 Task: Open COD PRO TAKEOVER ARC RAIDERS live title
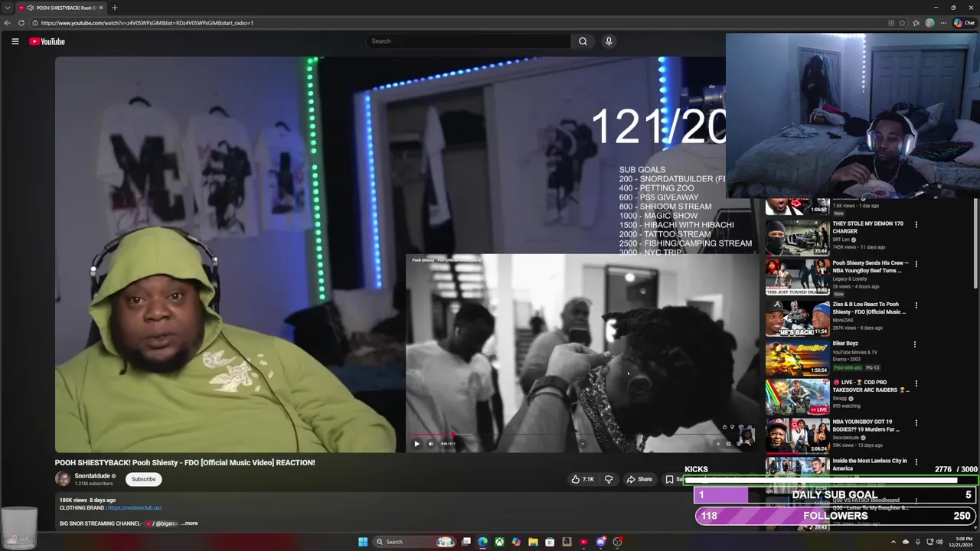(x=871, y=386)
